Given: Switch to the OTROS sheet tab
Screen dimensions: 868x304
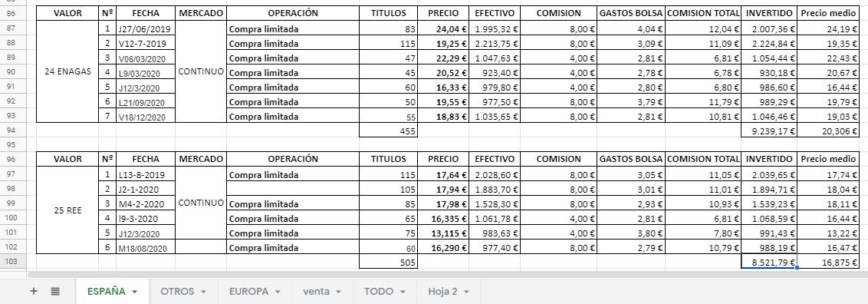Looking at the screenshot, I should [x=177, y=291].
